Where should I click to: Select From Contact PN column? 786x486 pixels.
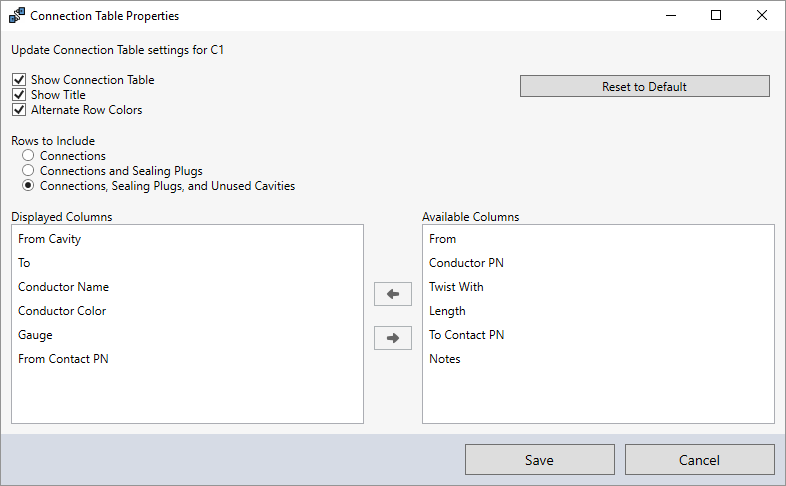coord(187,359)
